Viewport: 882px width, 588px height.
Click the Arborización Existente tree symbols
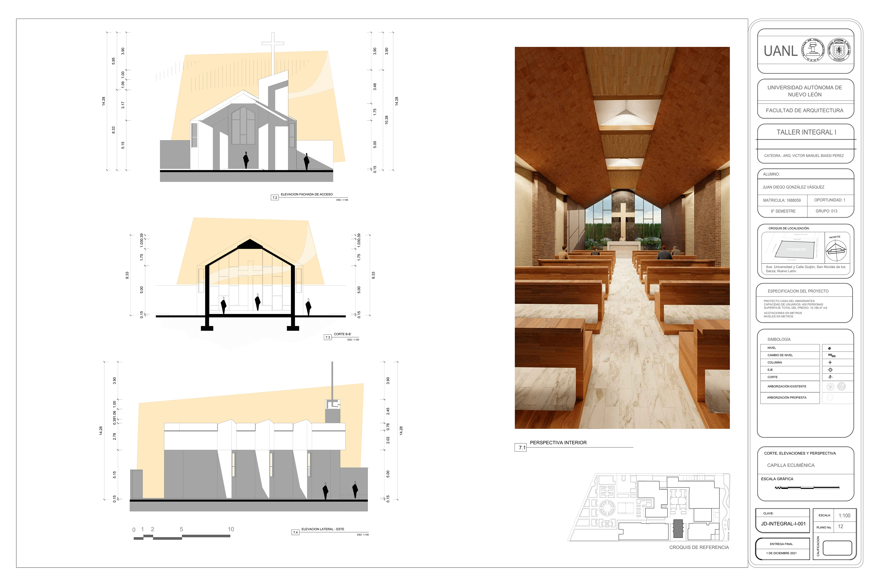coord(836,386)
